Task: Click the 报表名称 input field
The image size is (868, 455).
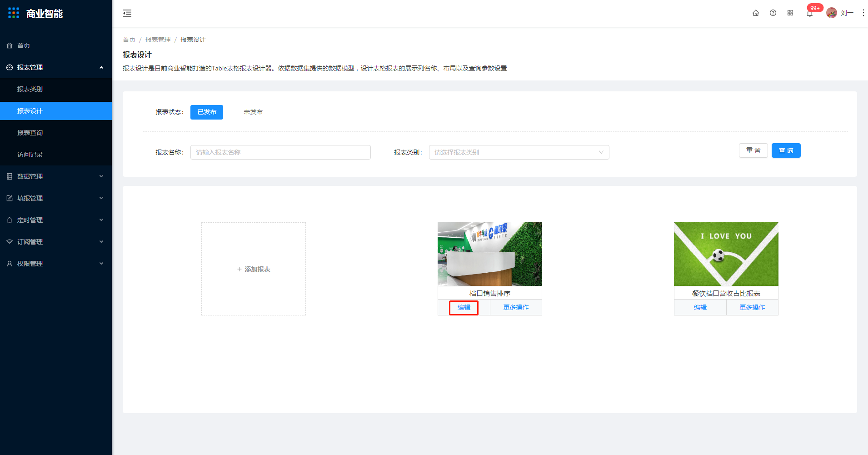Action: [280, 152]
